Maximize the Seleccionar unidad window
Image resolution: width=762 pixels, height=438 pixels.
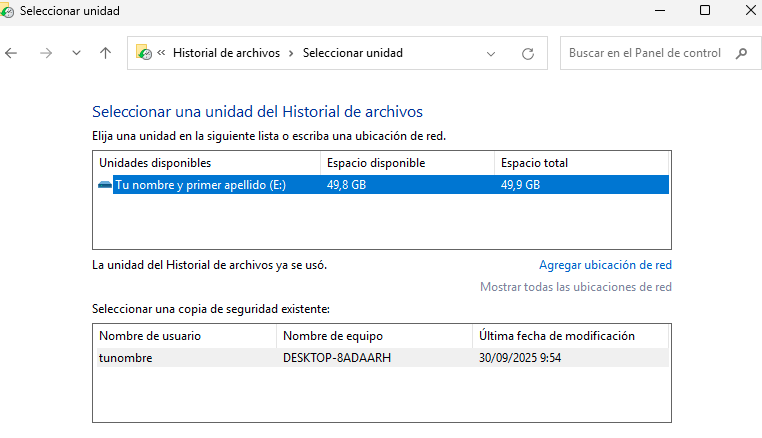705,10
